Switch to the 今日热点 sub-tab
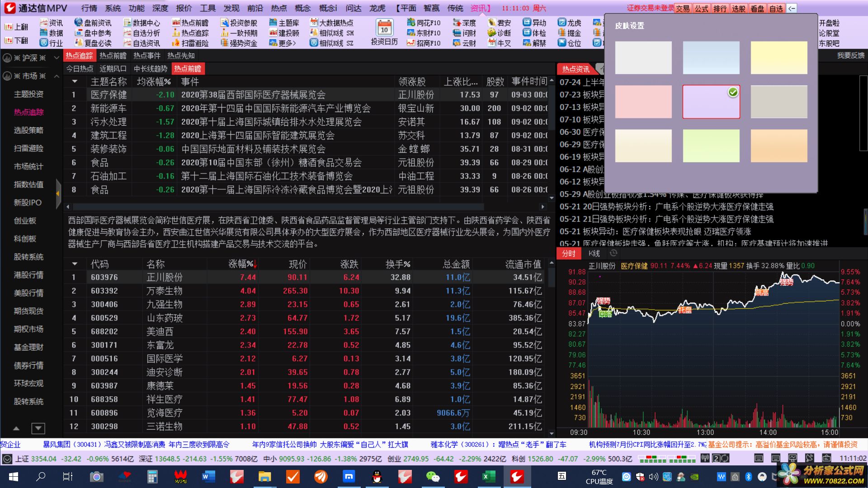 click(80, 69)
